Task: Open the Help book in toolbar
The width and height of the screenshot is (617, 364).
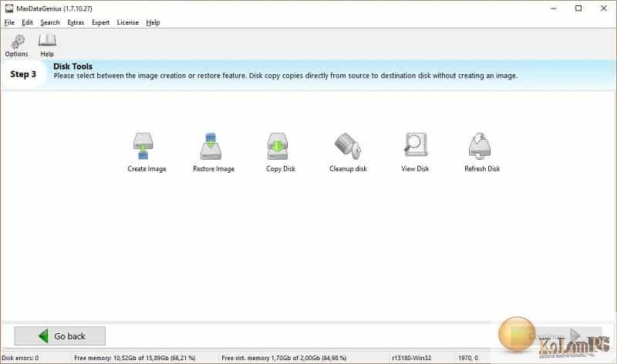Action: 47,45
